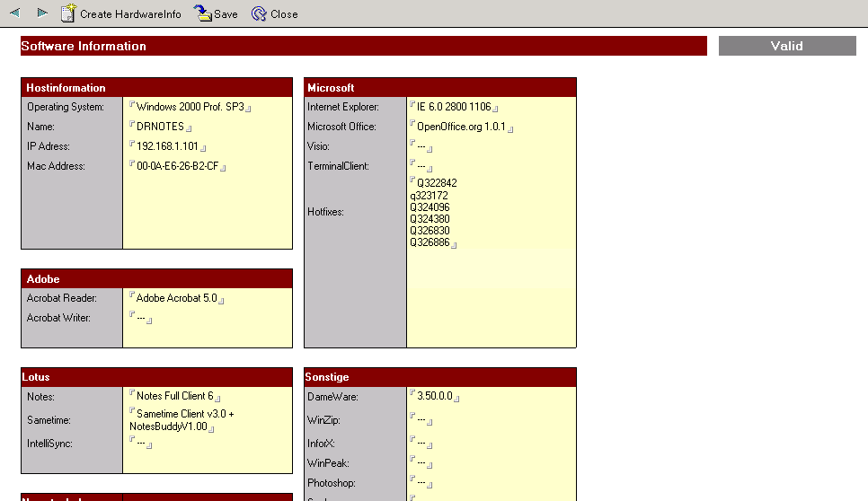The image size is (868, 501).
Task: Edit the Name field DRNOTES
Action: tap(160, 127)
